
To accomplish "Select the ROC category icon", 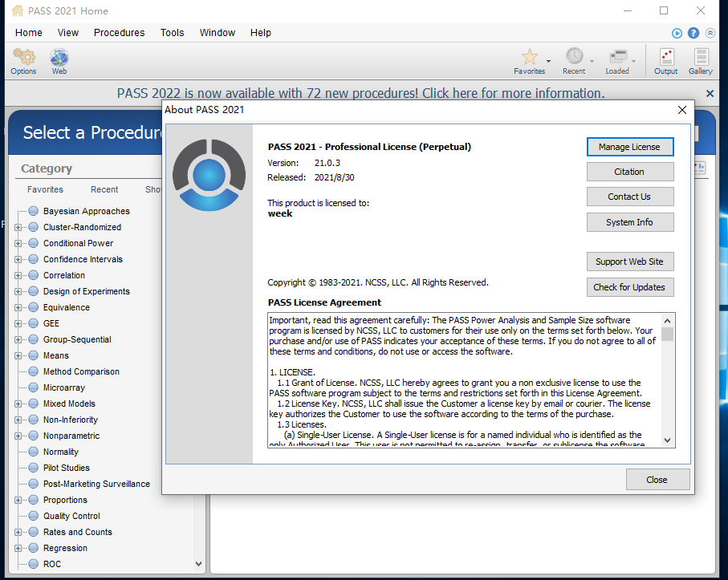I will click(34, 564).
